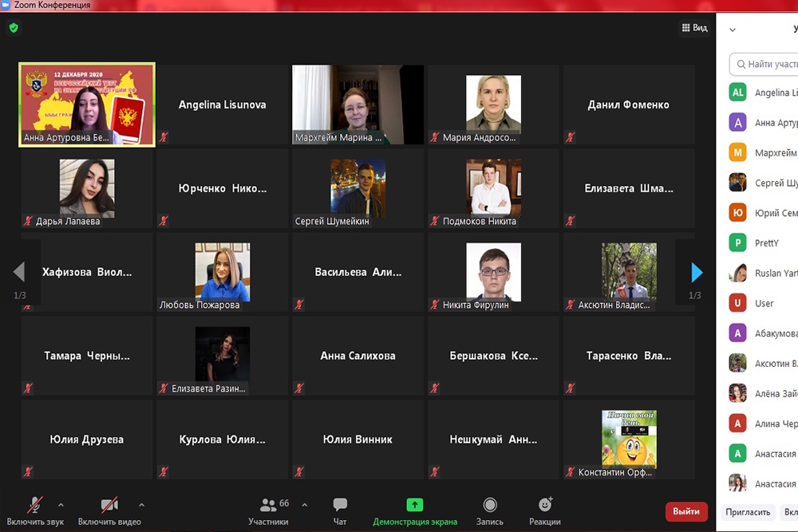Click the green encryption shield icon
The height and width of the screenshot is (532, 798).
coord(14,27)
